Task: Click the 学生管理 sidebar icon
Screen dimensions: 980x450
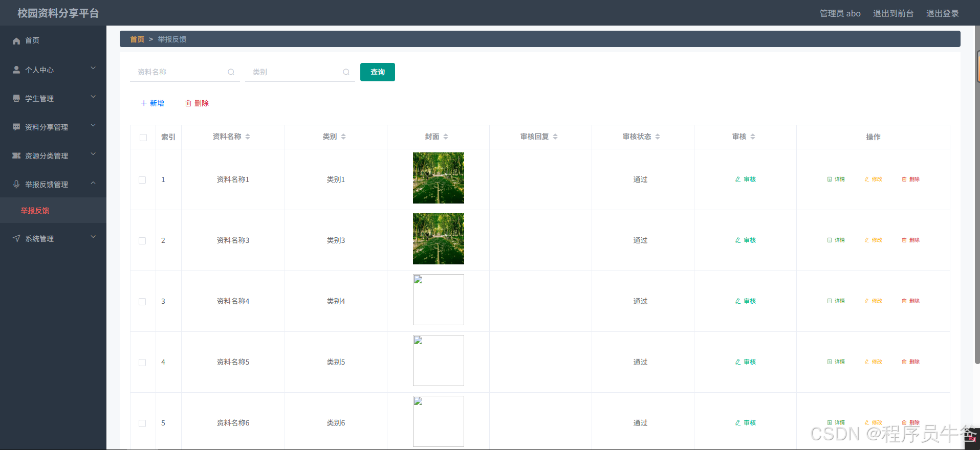Action: [16, 99]
